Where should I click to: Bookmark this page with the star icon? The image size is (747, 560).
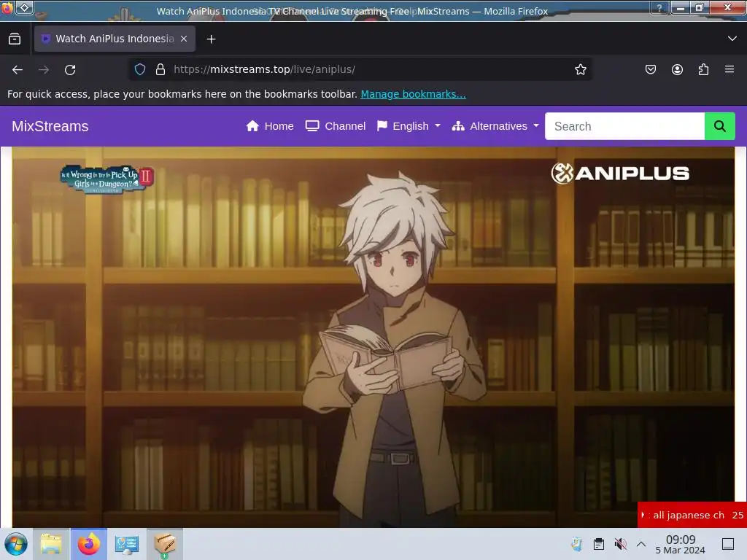[580, 69]
